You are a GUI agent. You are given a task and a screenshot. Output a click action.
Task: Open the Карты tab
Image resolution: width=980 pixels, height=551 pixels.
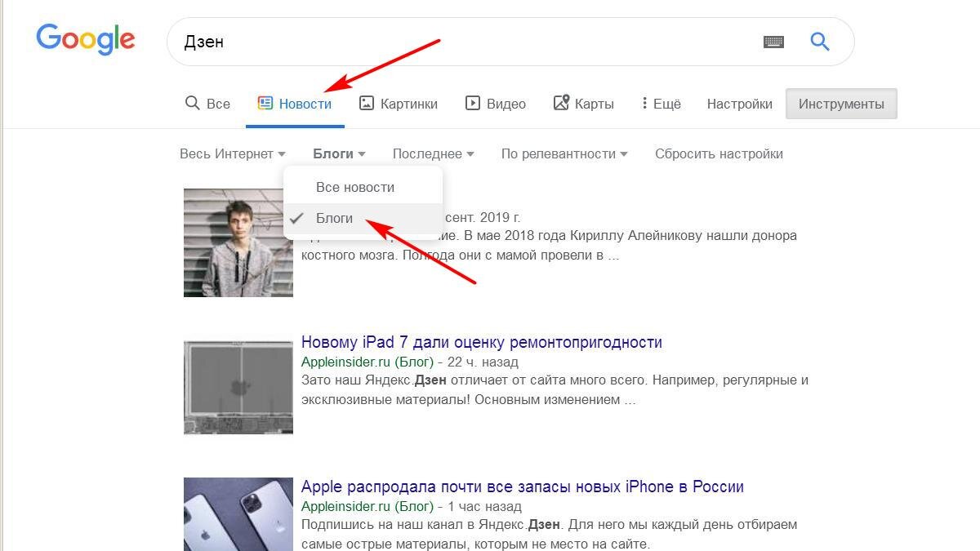584,104
